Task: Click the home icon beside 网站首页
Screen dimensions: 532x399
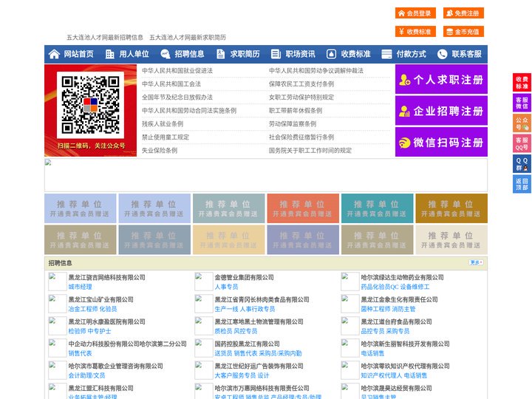Action: 54,54
